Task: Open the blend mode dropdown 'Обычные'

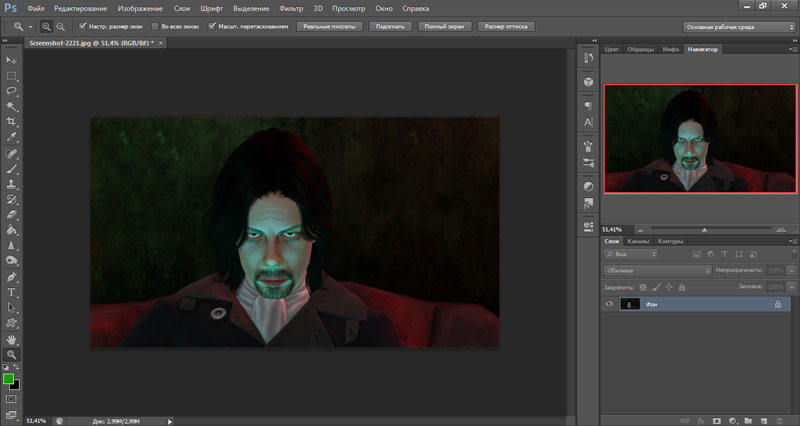Action: 657,270
